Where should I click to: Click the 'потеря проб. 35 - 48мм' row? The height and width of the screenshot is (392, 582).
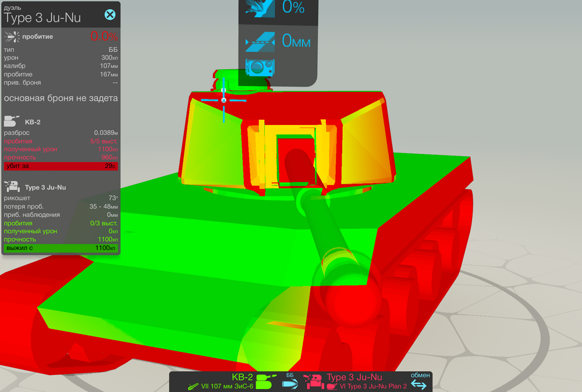[x=61, y=206]
